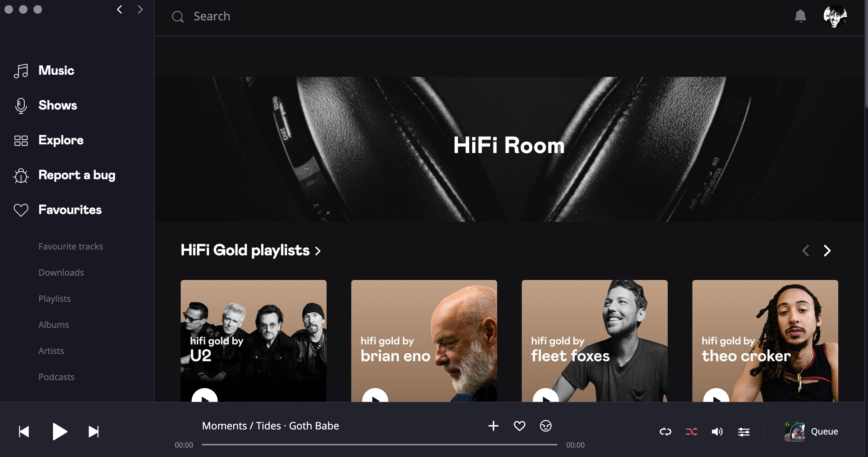Open the notifications bell
This screenshot has height=457, width=868.
click(800, 16)
